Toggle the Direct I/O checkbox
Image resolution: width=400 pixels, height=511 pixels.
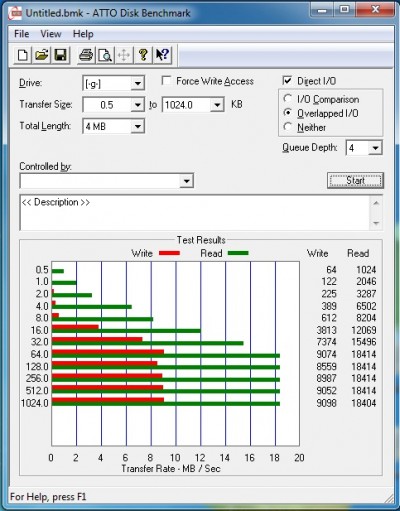pos(287,81)
